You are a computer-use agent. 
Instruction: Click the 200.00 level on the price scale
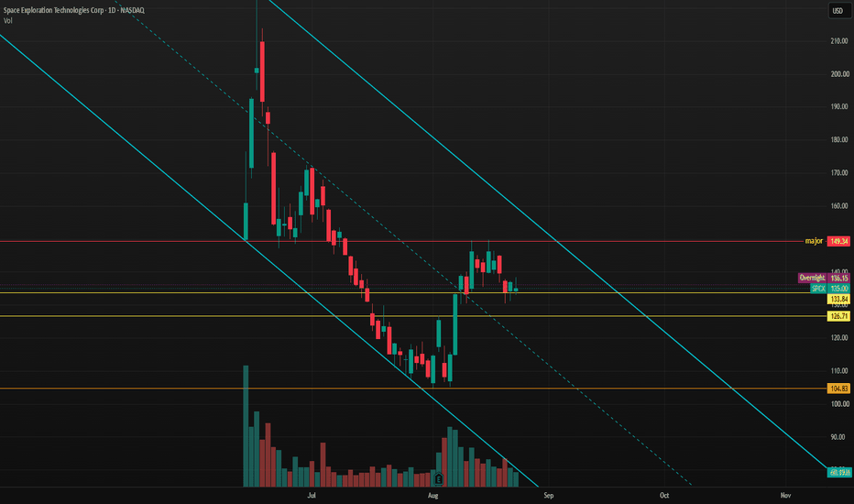839,74
